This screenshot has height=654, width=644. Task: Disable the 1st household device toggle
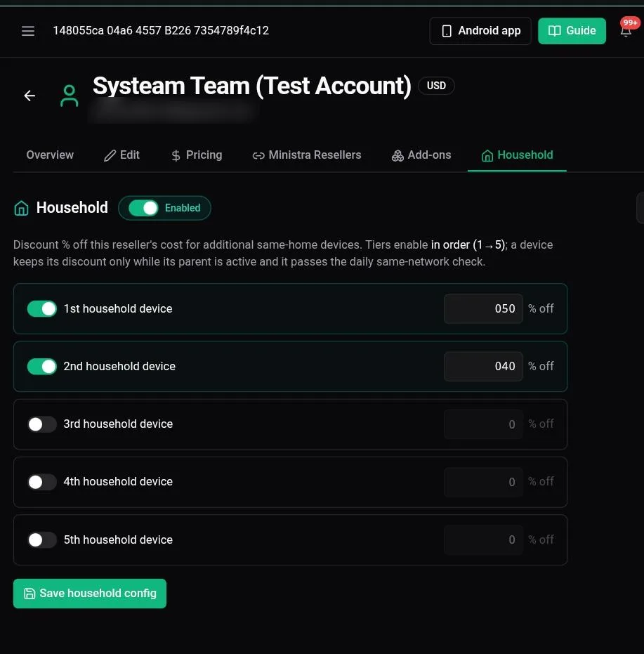tap(41, 308)
